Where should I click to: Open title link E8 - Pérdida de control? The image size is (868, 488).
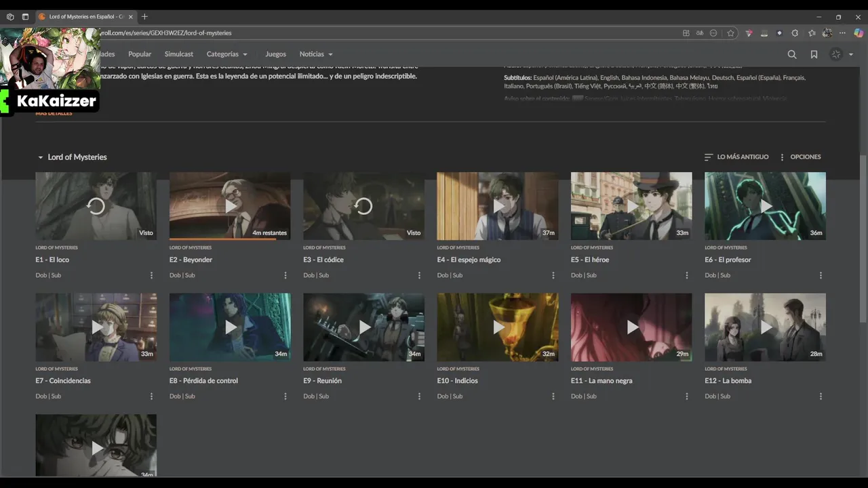click(203, 381)
